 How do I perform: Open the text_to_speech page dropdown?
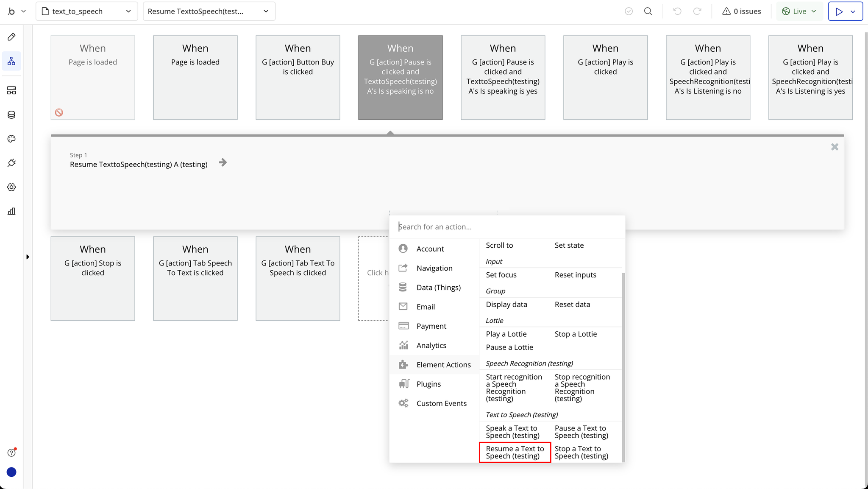coord(87,11)
